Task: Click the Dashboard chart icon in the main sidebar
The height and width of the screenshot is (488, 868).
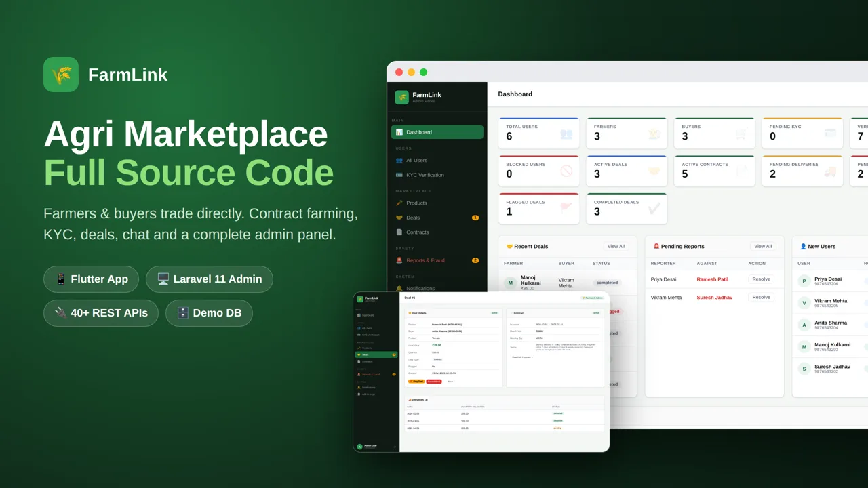Action: 399,132
